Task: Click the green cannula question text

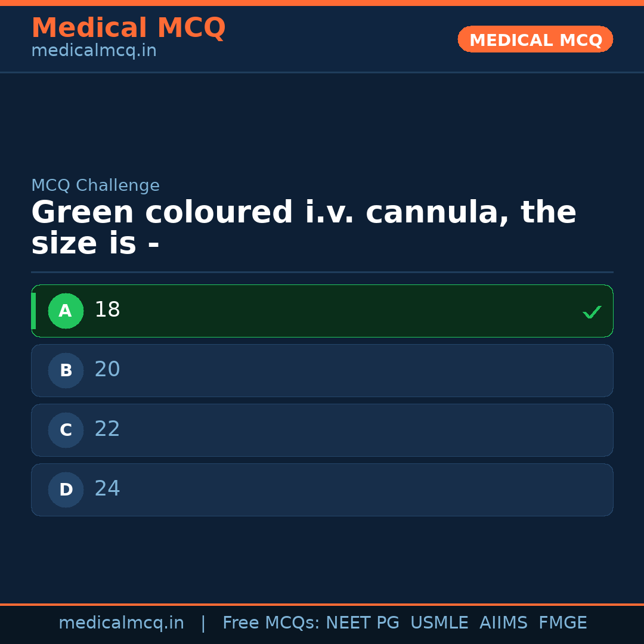Action: coord(304,228)
